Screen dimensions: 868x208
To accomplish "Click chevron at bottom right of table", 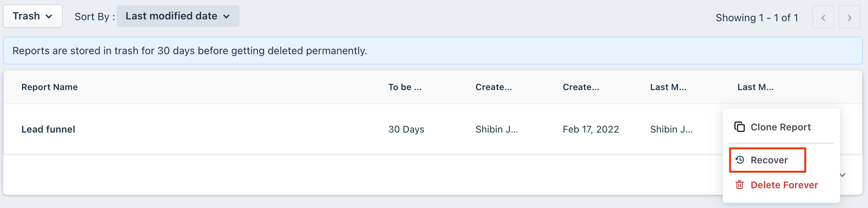I will click(x=843, y=175).
